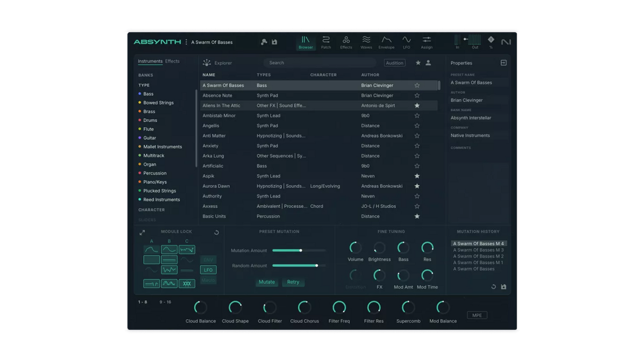This screenshot has height=362, width=644.
Task: Click the expand arrows in Module Lock
Action: point(142,232)
